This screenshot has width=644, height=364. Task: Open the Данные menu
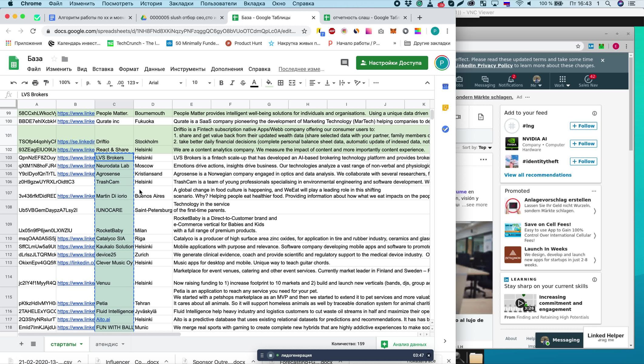click(x=154, y=69)
